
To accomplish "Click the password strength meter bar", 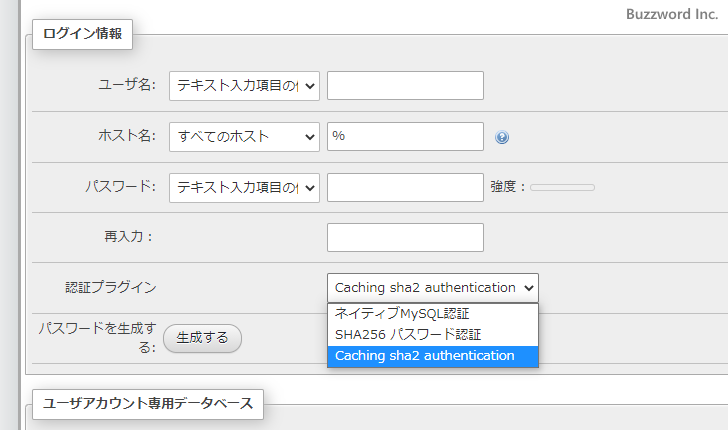I will [562, 188].
